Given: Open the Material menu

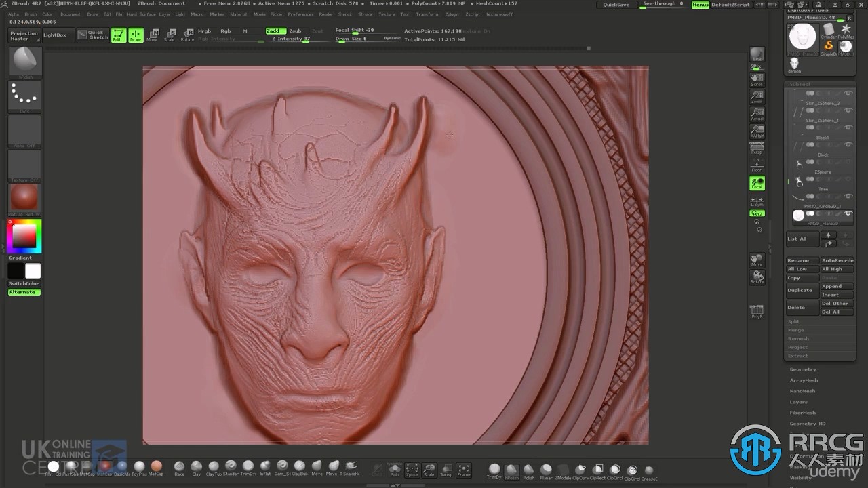Looking at the screenshot, I should 238,14.
